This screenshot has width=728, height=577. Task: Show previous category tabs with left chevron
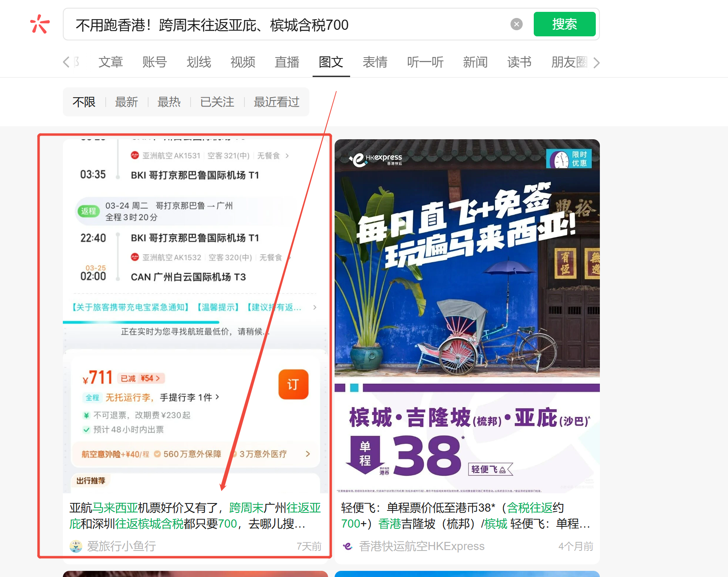(x=67, y=62)
